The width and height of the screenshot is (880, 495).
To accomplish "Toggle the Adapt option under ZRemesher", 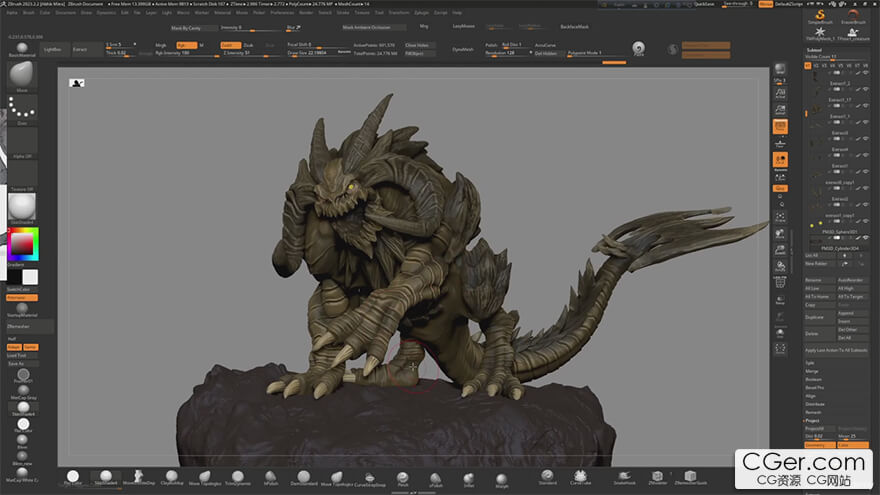I will pos(14,347).
